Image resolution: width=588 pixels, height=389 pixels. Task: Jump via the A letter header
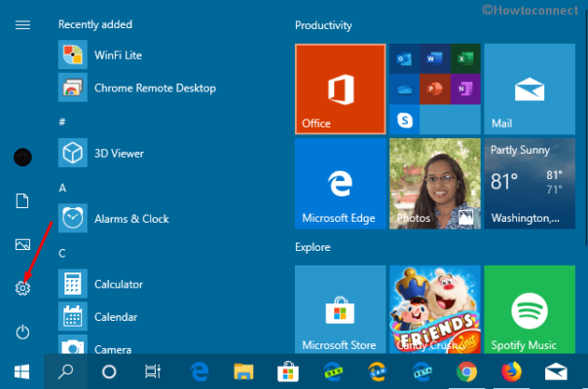(62, 188)
